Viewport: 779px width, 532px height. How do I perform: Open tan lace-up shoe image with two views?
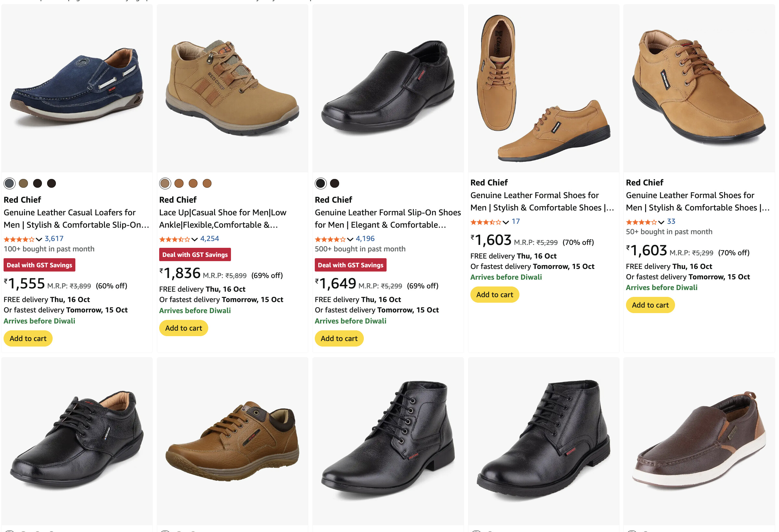543,88
